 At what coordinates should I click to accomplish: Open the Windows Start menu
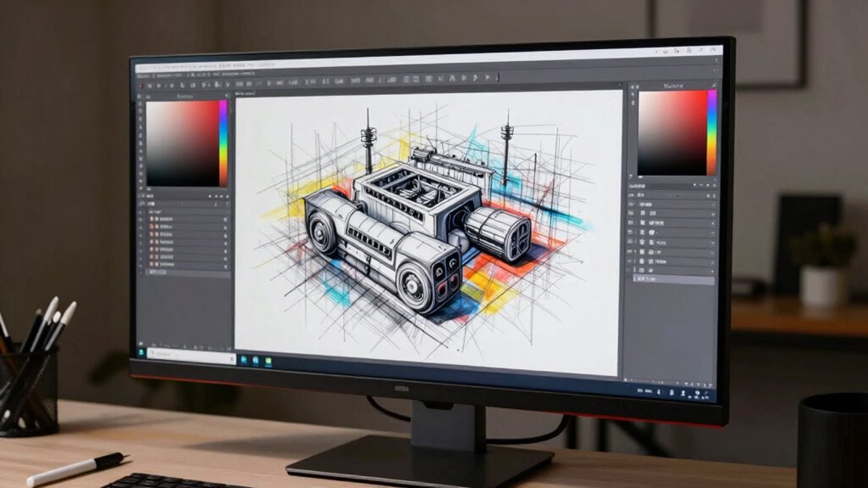143,352
